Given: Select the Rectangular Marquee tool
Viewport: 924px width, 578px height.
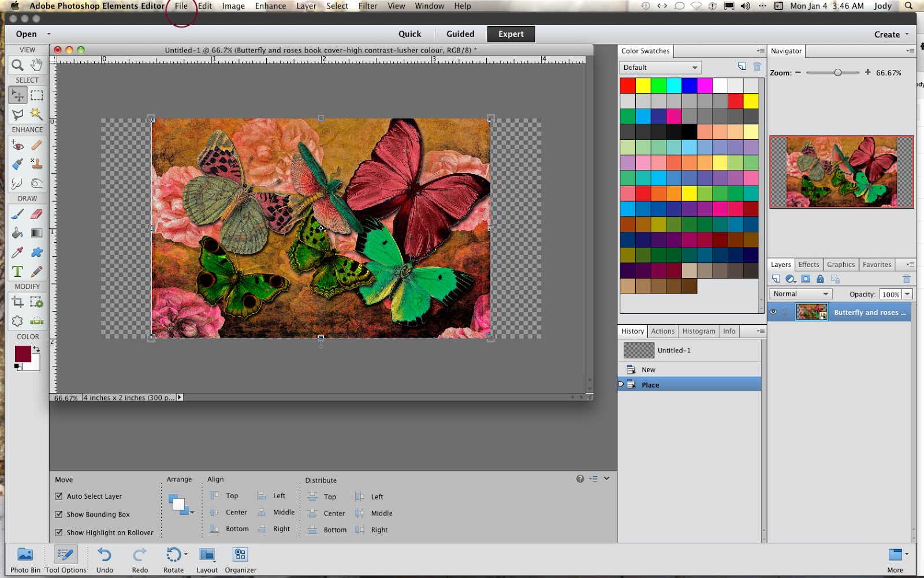Looking at the screenshot, I should 36,95.
